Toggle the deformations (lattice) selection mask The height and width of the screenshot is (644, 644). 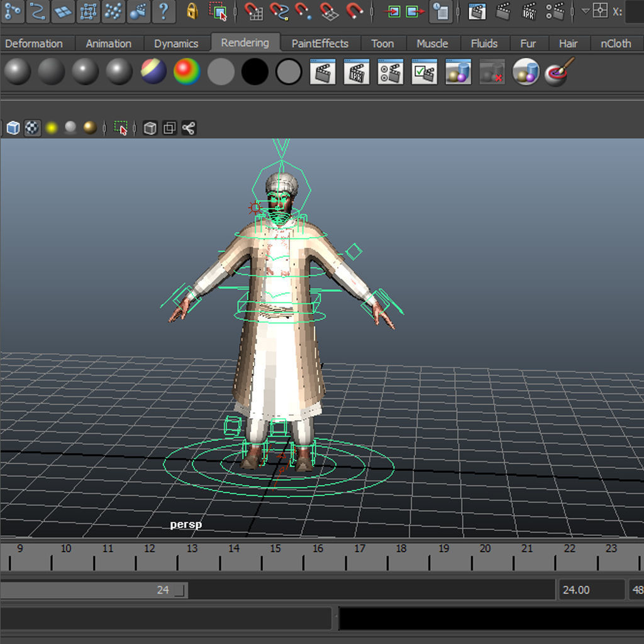pyautogui.click(x=88, y=11)
